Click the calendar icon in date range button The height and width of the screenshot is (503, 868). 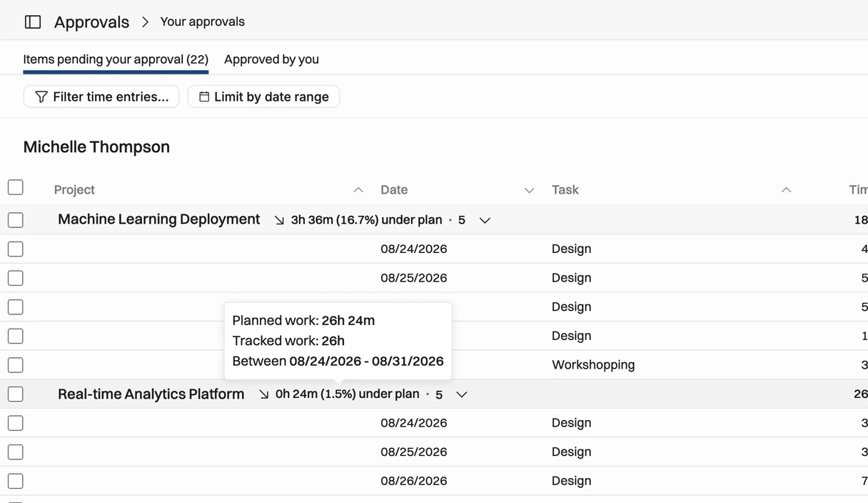tap(204, 96)
